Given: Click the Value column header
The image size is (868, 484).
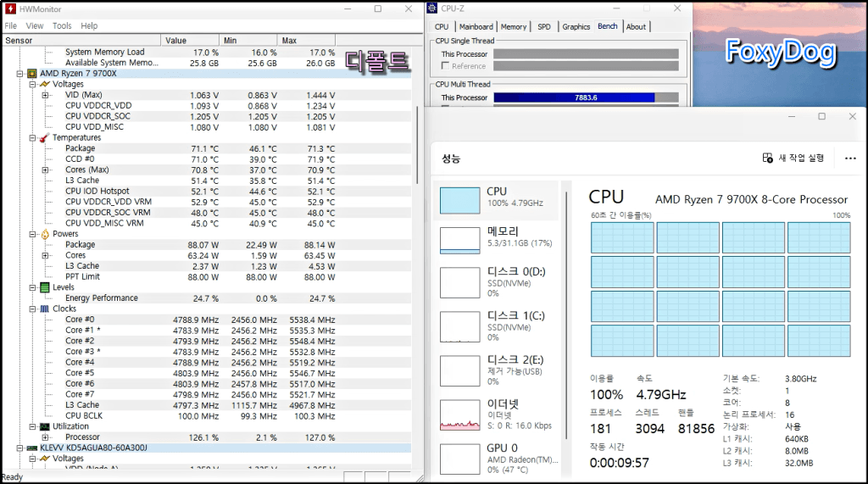Looking at the screenshot, I should (x=190, y=41).
